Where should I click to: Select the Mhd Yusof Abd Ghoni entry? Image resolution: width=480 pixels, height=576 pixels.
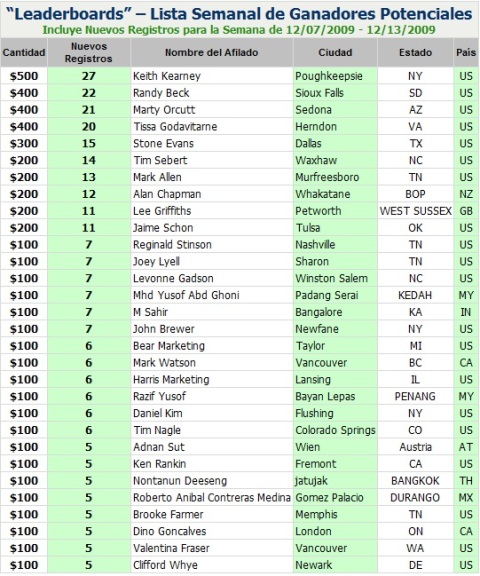coord(186,295)
